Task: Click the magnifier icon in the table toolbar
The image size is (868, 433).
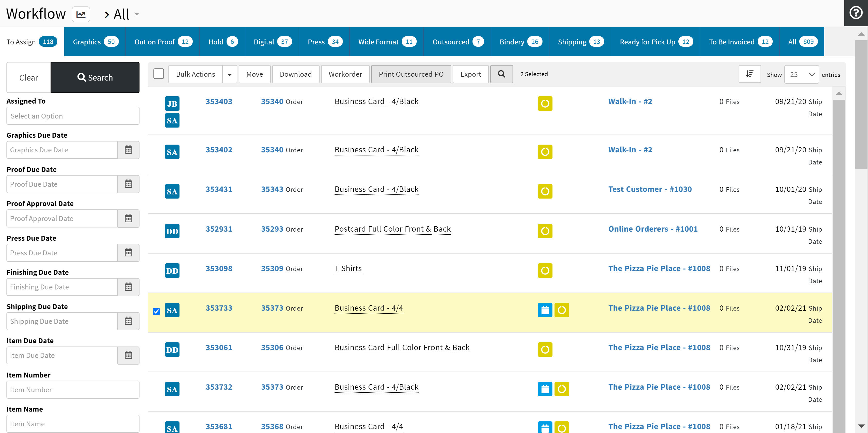Action: (501, 74)
